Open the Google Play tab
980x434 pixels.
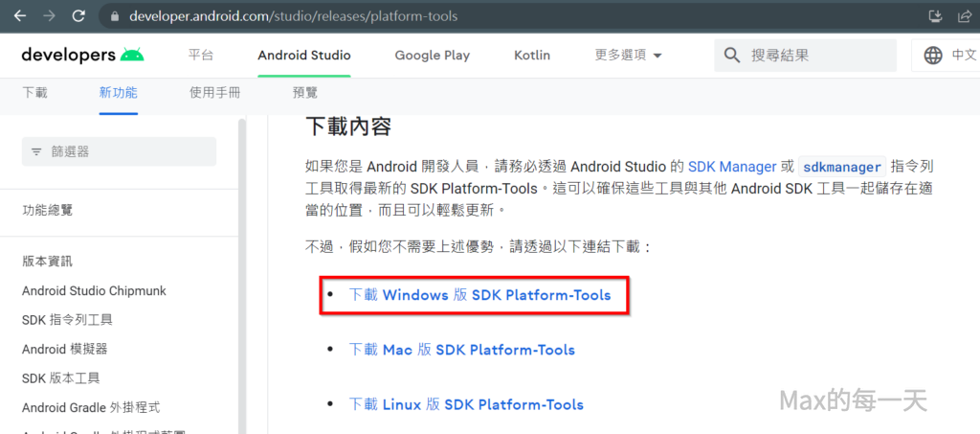(432, 55)
